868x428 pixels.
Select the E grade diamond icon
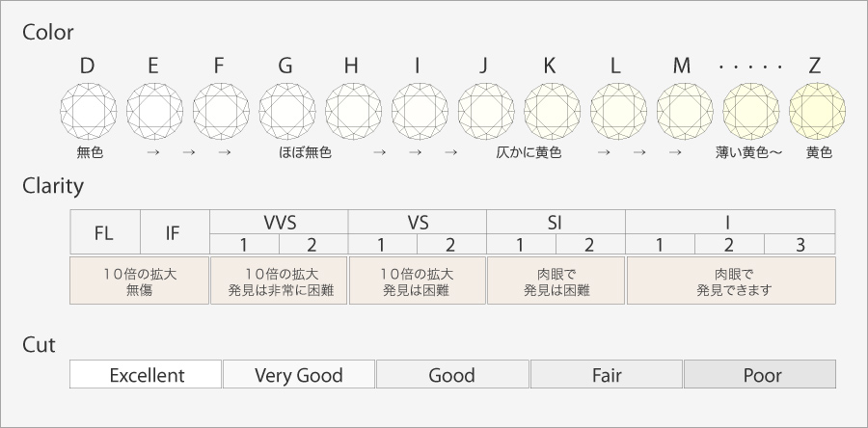[153, 111]
